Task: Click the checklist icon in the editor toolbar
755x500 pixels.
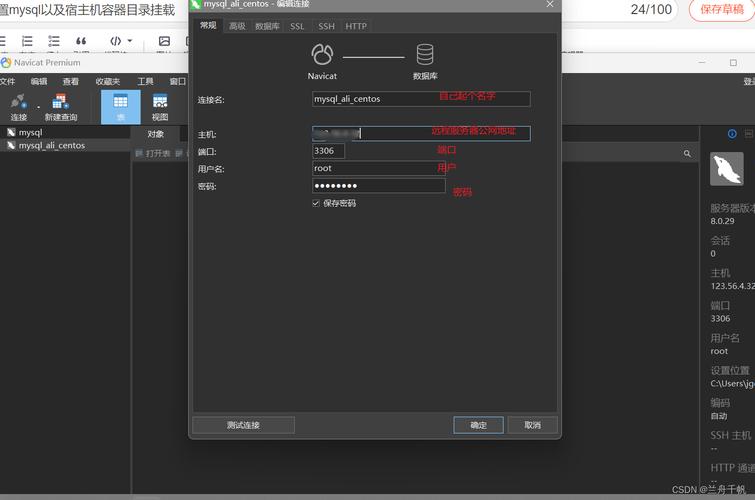Action: click(54, 41)
